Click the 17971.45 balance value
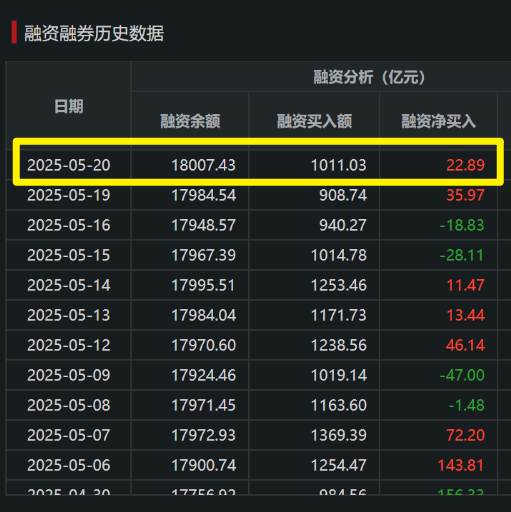511x512 pixels. click(203, 405)
